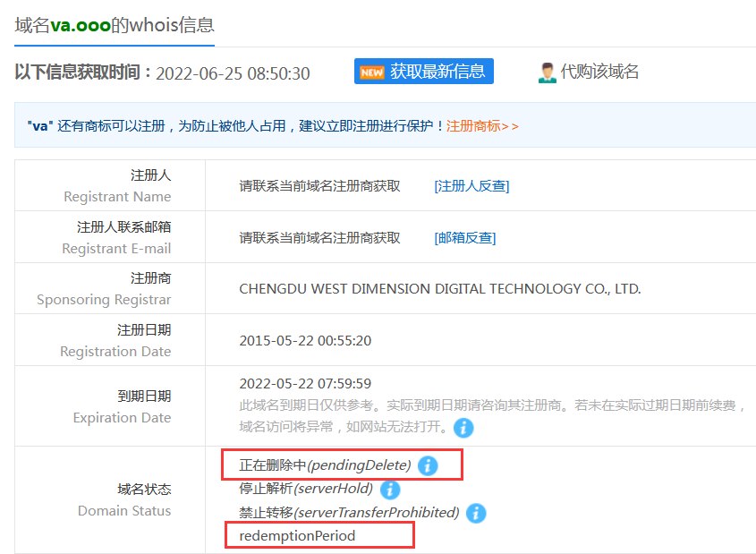
Task: Open info icon after serverTransferProhibited
Action: 476,513
